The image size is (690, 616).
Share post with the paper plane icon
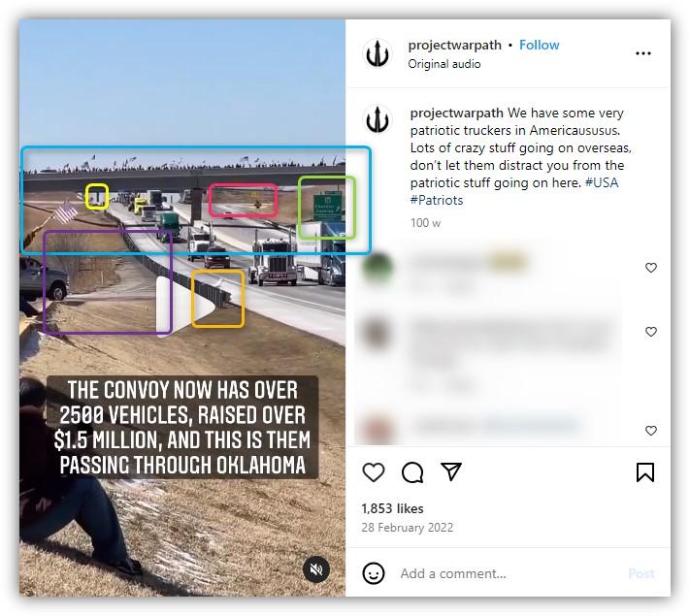(451, 471)
